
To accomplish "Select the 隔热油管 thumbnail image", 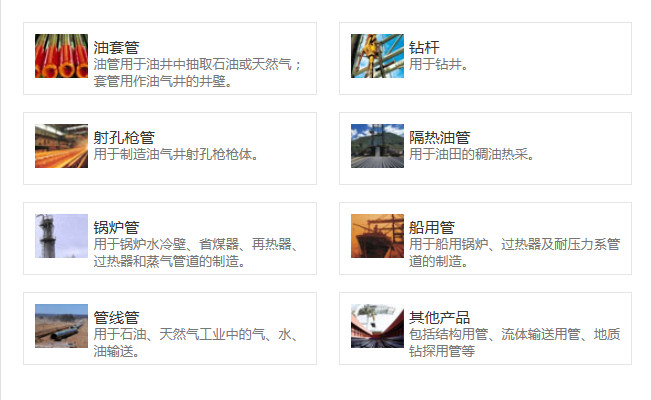I will coord(377,146).
